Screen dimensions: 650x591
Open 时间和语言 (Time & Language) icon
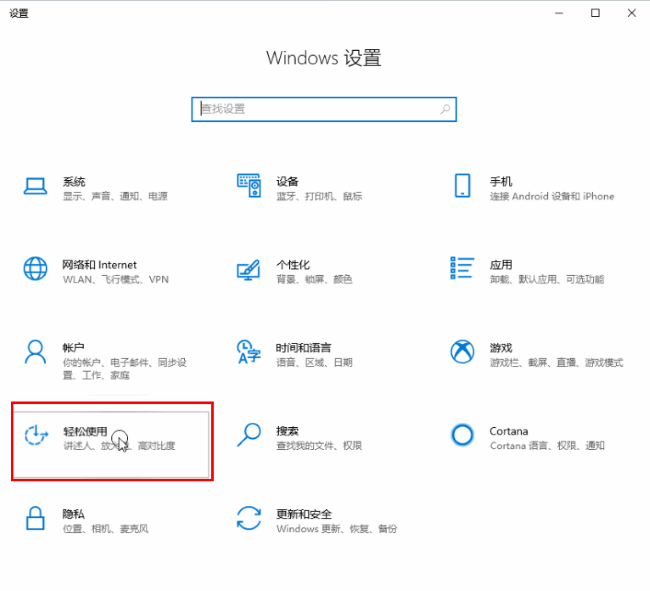point(248,352)
